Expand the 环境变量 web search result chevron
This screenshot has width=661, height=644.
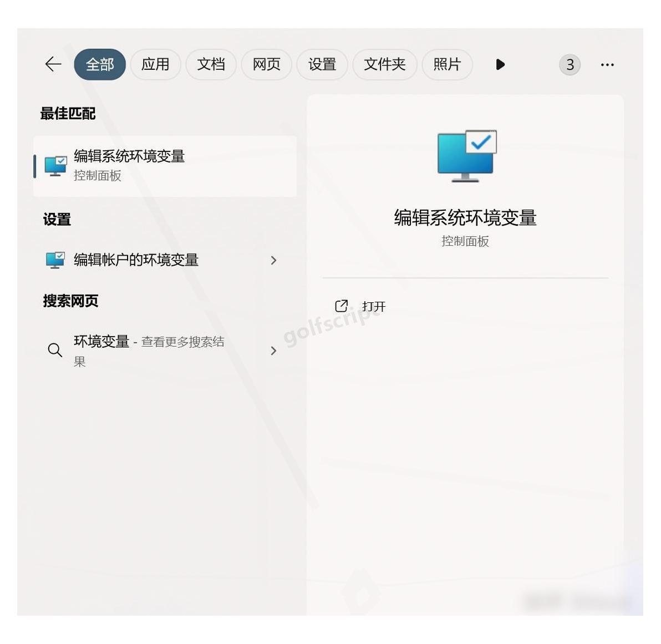(273, 349)
